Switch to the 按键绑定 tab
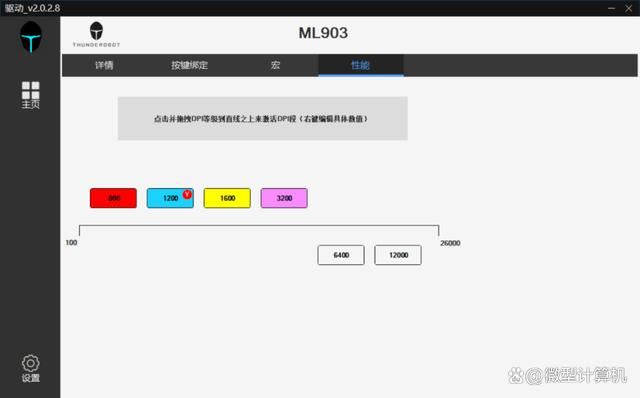640x398 pixels. [x=189, y=65]
